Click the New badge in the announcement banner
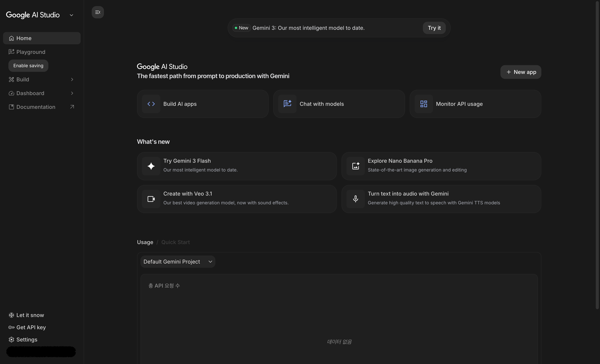 (241, 28)
